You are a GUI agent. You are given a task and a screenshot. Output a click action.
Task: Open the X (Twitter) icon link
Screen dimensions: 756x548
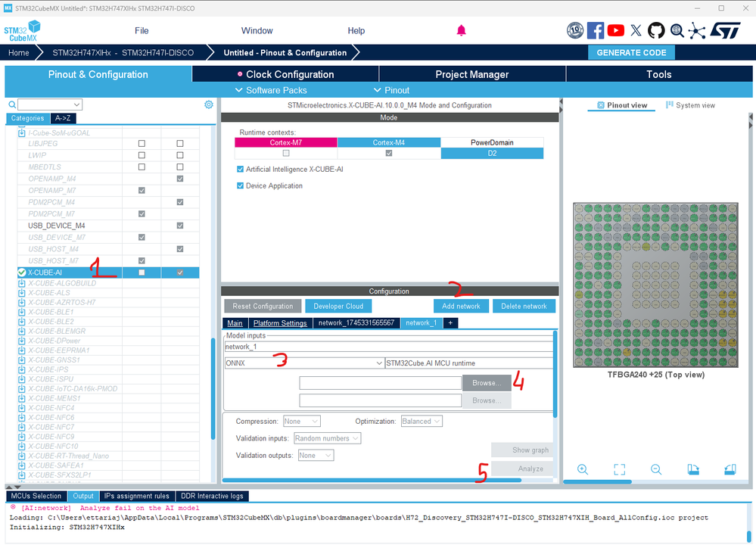pos(636,30)
